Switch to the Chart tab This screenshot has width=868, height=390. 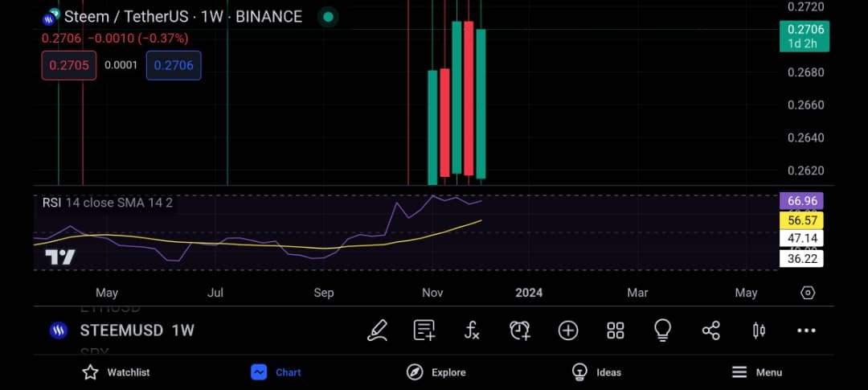coord(276,372)
